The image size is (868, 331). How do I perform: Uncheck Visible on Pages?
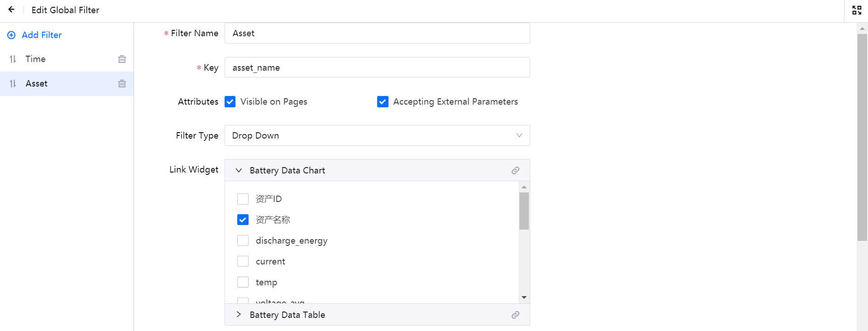230,102
